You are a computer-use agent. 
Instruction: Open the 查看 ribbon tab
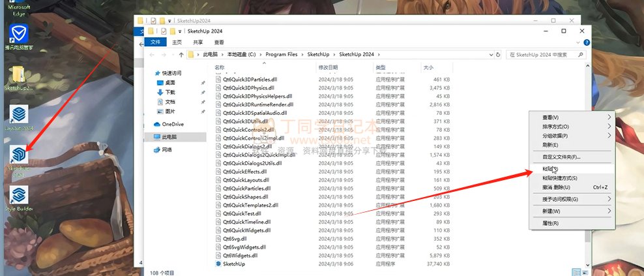pyautogui.click(x=220, y=42)
